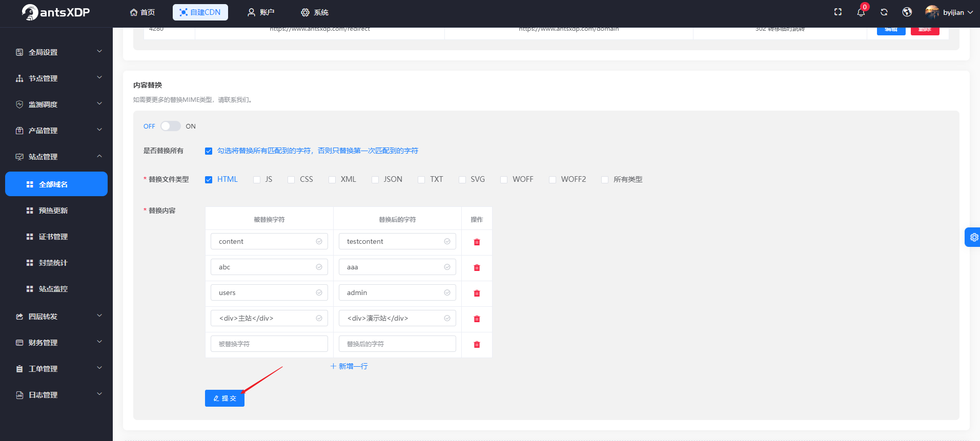This screenshot has width=980, height=441.
Task: Open 封禁统计 menu item
Action: 56,263
